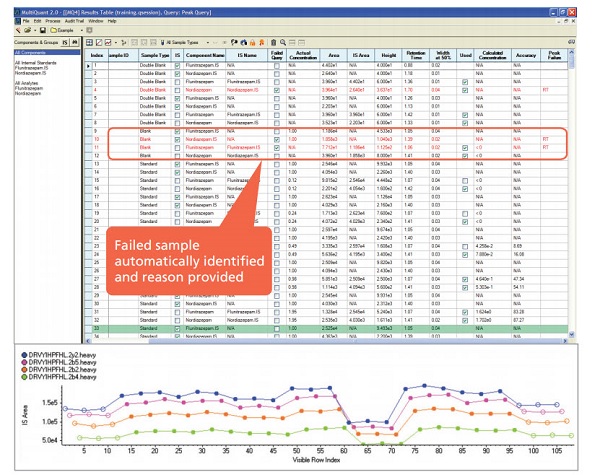Click the IS button in Components & Groups header
The width and height of the screenshot is (600, 475).
(63, 44)
